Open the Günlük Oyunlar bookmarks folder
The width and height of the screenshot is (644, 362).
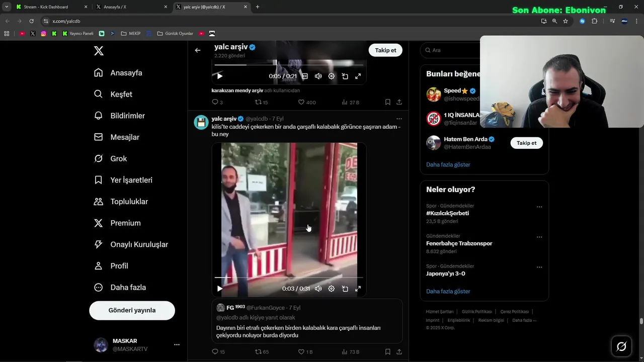click(175, 34)
